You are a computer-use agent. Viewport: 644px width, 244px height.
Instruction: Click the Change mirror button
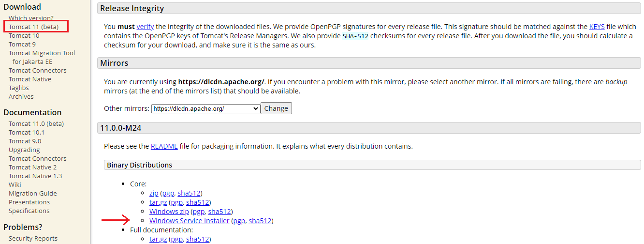276,108
